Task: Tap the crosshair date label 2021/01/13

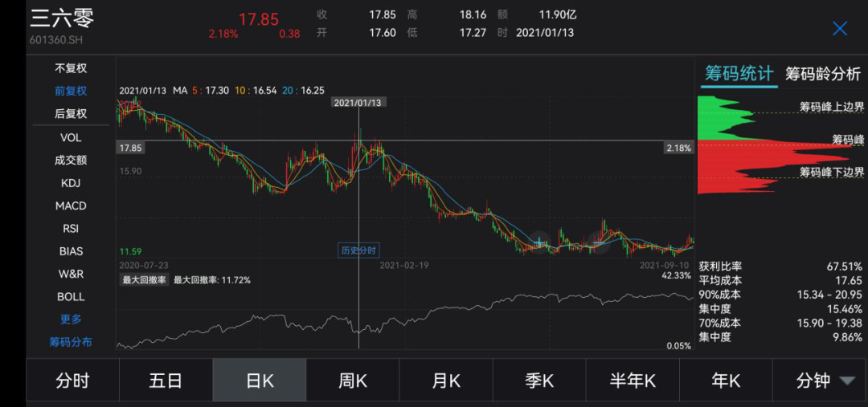Action: tap(358, 103)
